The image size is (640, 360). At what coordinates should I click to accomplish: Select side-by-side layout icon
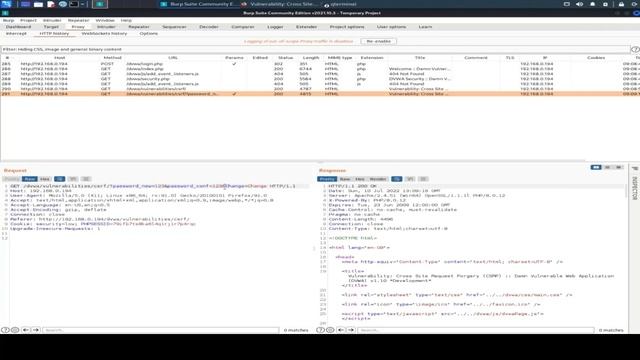(596, 167)
